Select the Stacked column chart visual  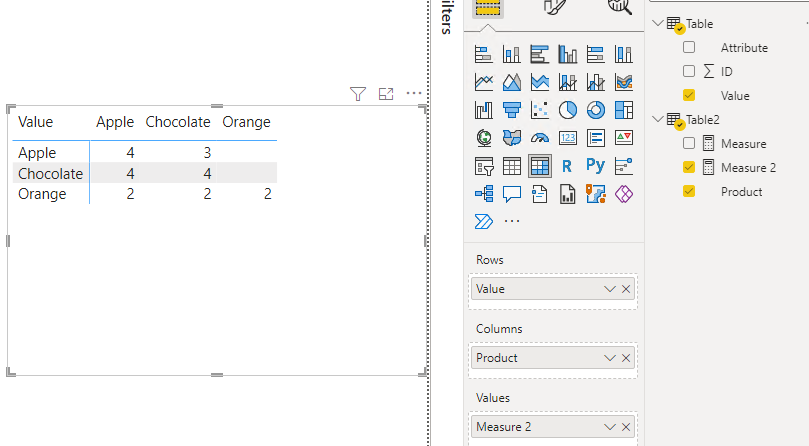tap(511, 54)
